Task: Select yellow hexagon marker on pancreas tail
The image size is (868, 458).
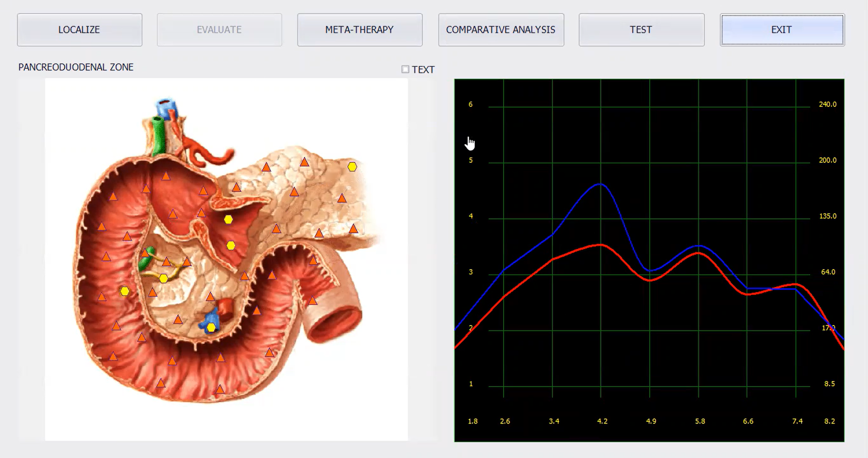Action: 352,167
